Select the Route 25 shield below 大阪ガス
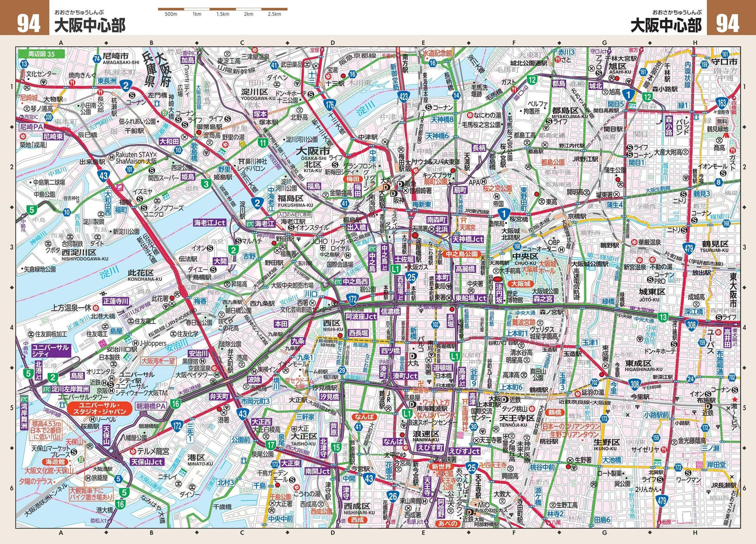This screenshot has height=544, width=756. [412, 277]
